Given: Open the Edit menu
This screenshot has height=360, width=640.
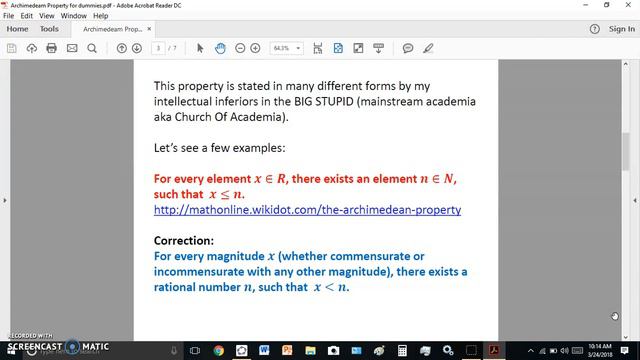Looking at the screenshot, I should [x=27, y=16].
